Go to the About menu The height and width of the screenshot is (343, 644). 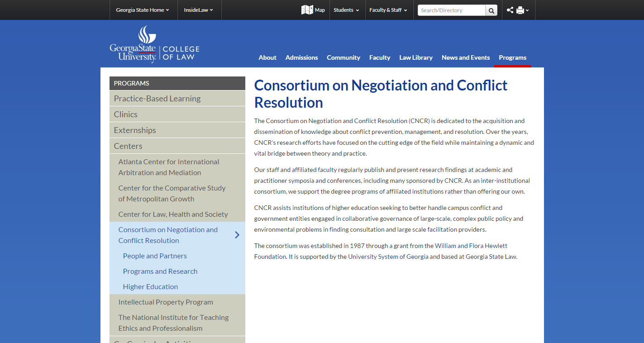267,57
